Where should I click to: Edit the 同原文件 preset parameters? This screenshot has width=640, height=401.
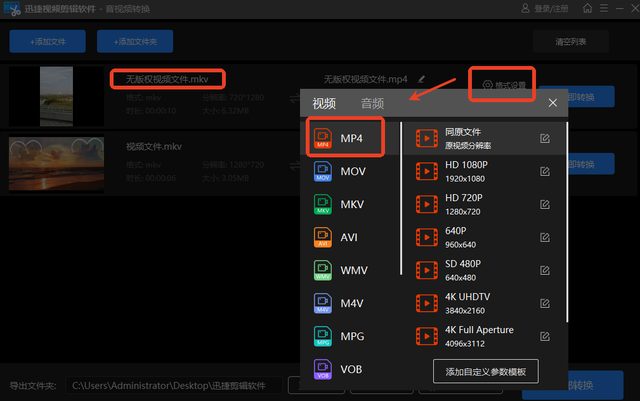click(x=544, y=138)
